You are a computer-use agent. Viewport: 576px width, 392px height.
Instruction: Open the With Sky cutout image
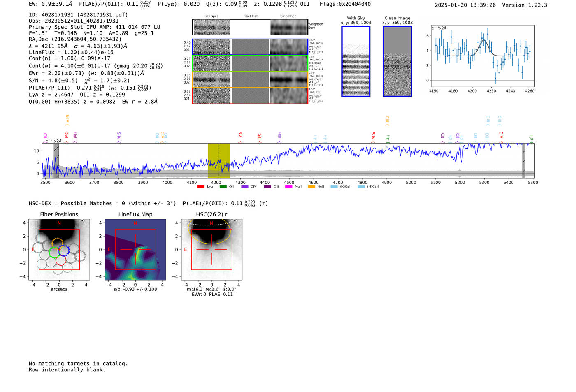tap(356, 62)
